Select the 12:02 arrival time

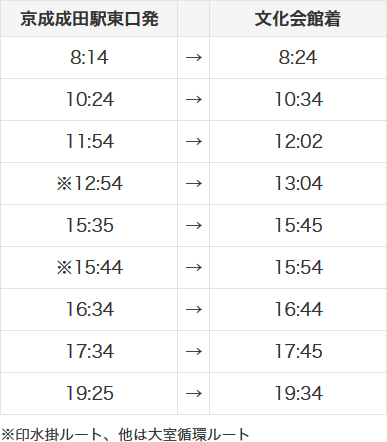[x=299, y=141]
